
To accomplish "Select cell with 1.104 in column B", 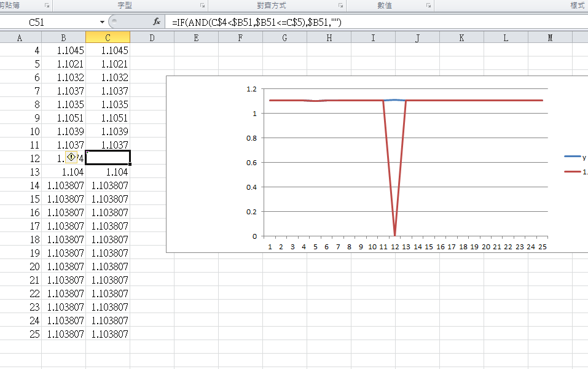I will click(x=63, y=172).
